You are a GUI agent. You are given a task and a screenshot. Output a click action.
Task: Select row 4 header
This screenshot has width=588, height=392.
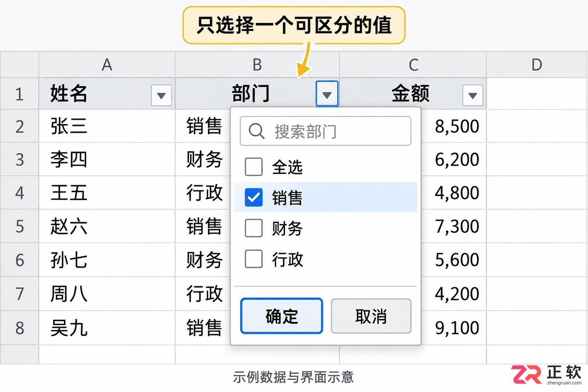20,193
